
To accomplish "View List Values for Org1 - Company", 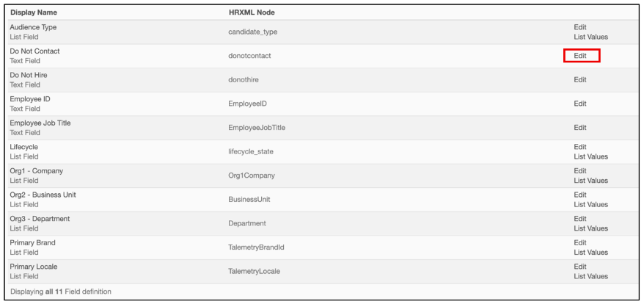I will pyautogui.click(x=590, y=181).
